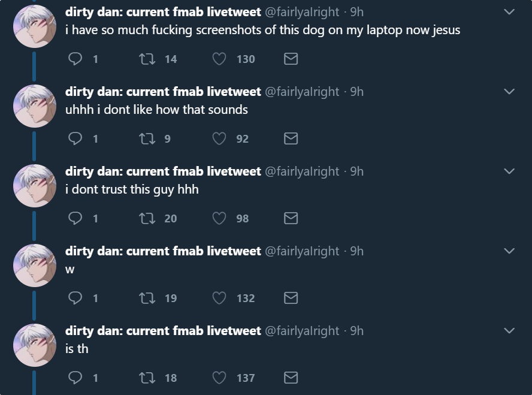Open the 9h timestamp of the "w" tweet
The width and height of the screenshot is (532, 395).
[x=356, y=251]
